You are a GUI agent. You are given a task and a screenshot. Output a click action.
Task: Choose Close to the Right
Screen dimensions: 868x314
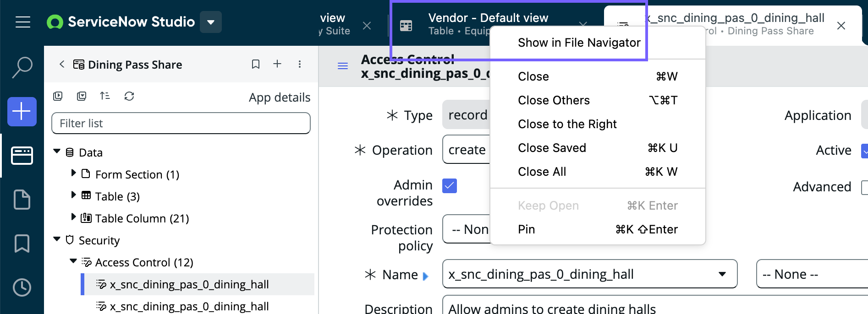[598, 124]
